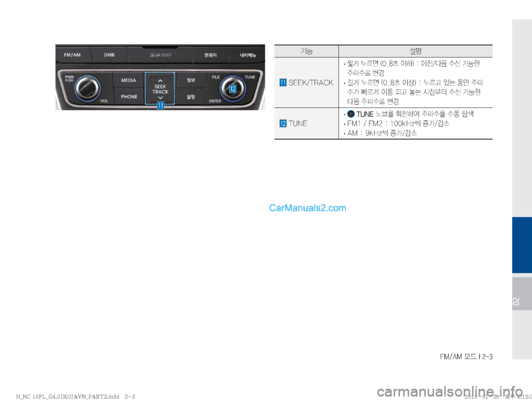Click the PWR PUSH volume knob
The width and height of the screenshot is (532, 401).
coord(87,88)
